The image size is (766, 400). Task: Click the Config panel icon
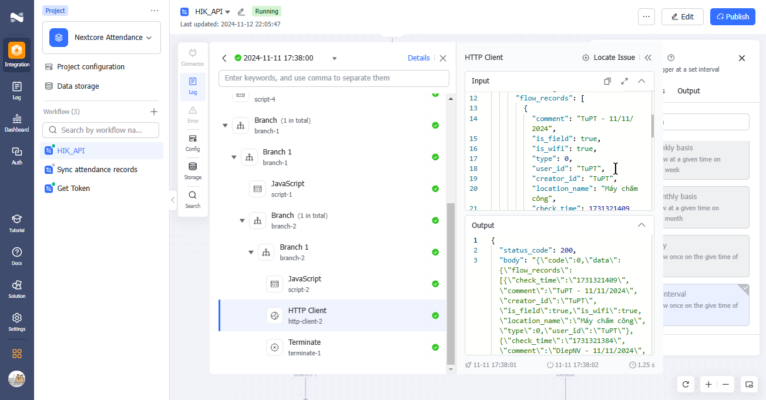click(x=192, y=141)
